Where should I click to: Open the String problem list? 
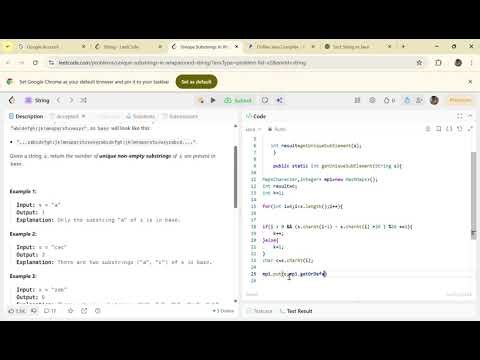click(37, 100)
